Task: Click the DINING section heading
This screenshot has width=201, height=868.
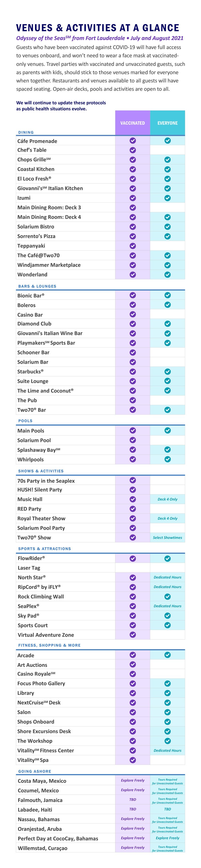Action: click(26, 132)
